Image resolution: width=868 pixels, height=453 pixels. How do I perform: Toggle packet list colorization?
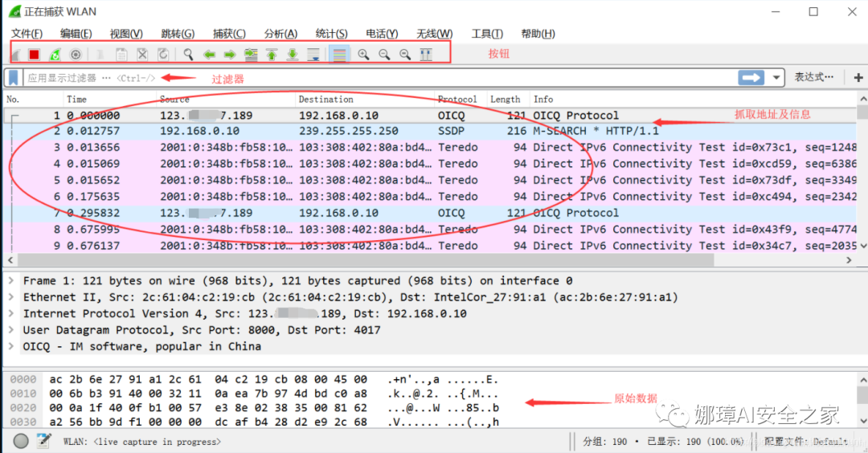point(339,54)
